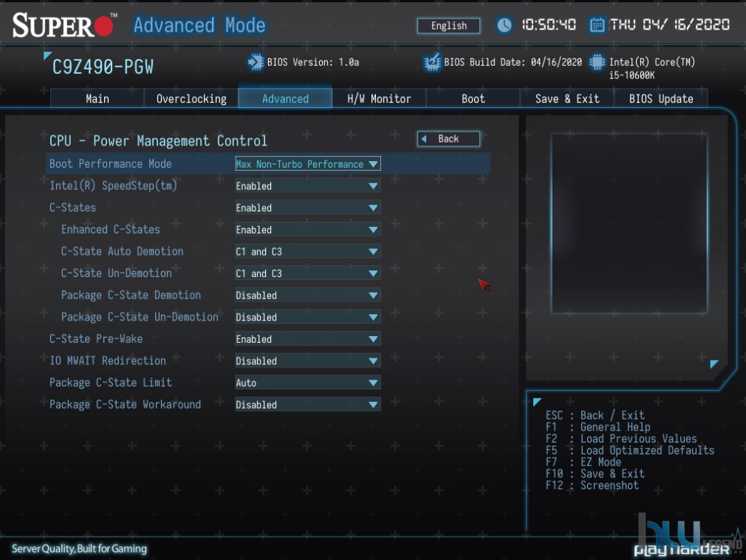Click the F7 : EZ Mode hint
The height and width of the screenshot is (560, 746).
click(x=584, y=462)
